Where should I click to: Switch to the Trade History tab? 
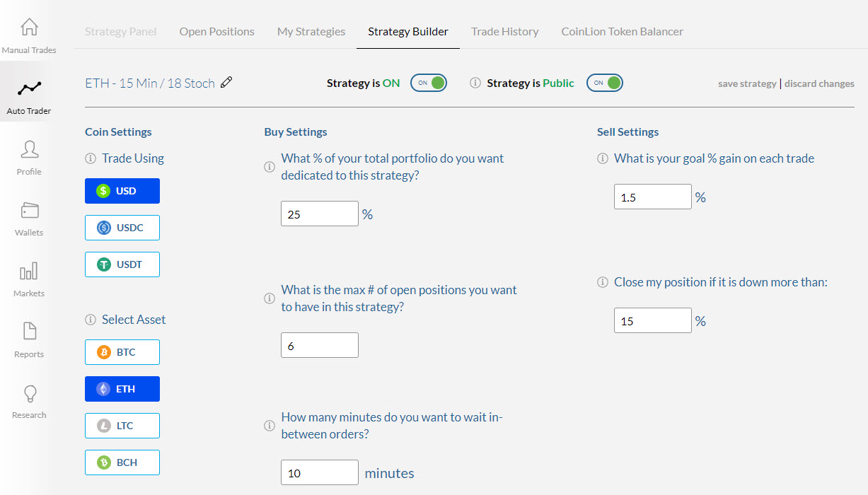point(504,32)
